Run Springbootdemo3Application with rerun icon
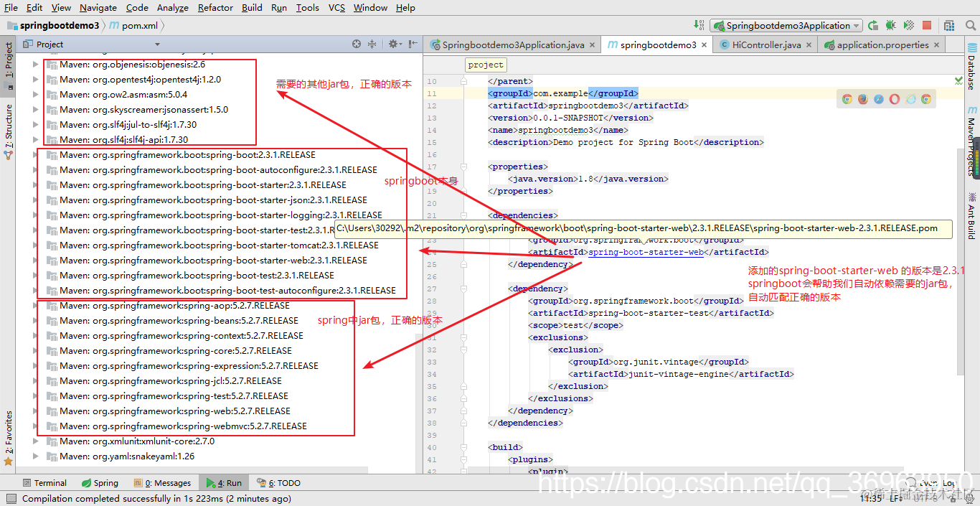The width and height of the screenshot is (980, 506). tap(873, 25)
